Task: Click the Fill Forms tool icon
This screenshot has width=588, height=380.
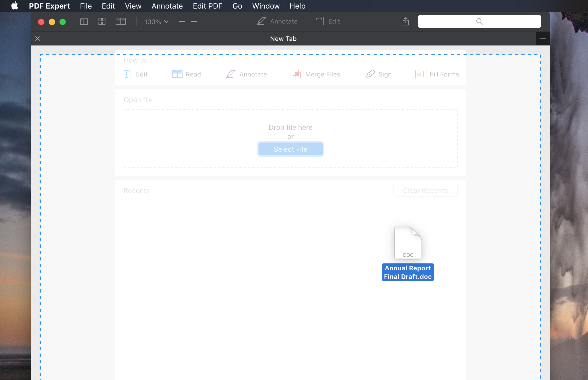Action: 420,74
